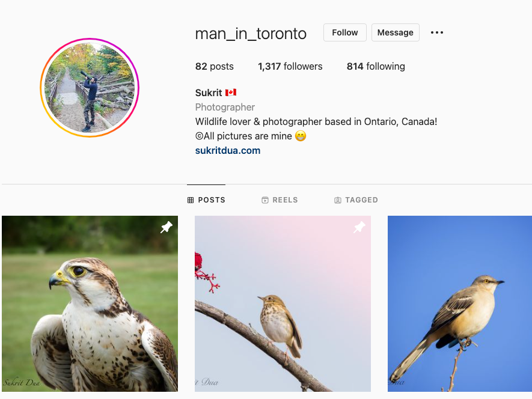Open the sukritdua.com website link
Image resolution: width=532 pixels, height=399 pixels.
click(228, 151)
